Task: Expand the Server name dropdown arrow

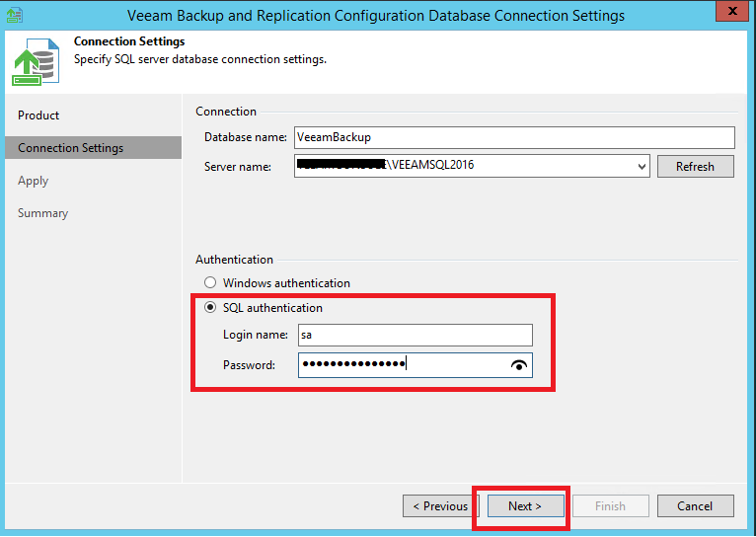Action: point(642,166)
